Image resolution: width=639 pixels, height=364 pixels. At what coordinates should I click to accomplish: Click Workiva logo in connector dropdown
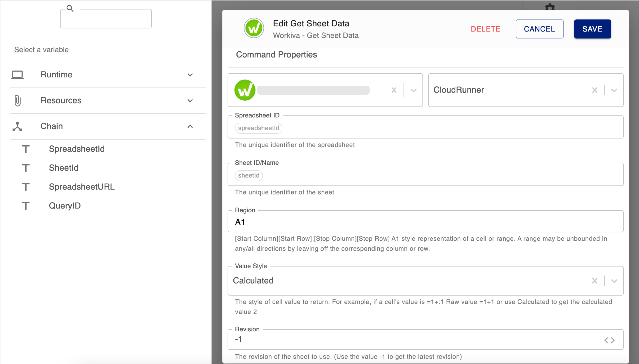point(245,90)
